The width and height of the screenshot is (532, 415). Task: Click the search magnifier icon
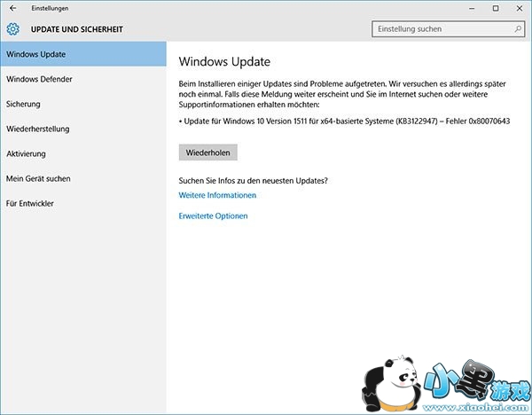(518, 29)
